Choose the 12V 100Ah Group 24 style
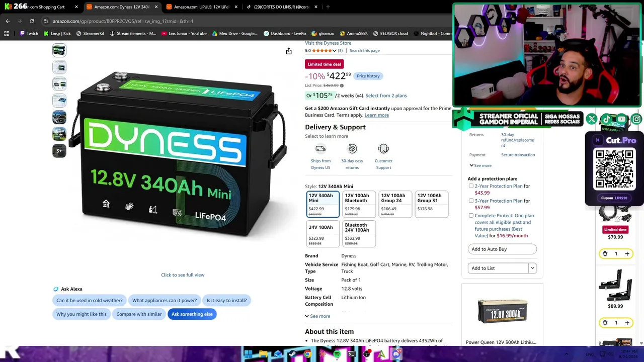The width and height of the screenshot is (644, 362). tap(395, 204)
